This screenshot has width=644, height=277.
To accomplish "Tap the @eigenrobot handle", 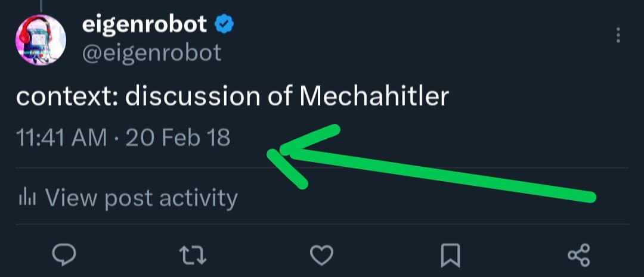I will tap(151, 53).
